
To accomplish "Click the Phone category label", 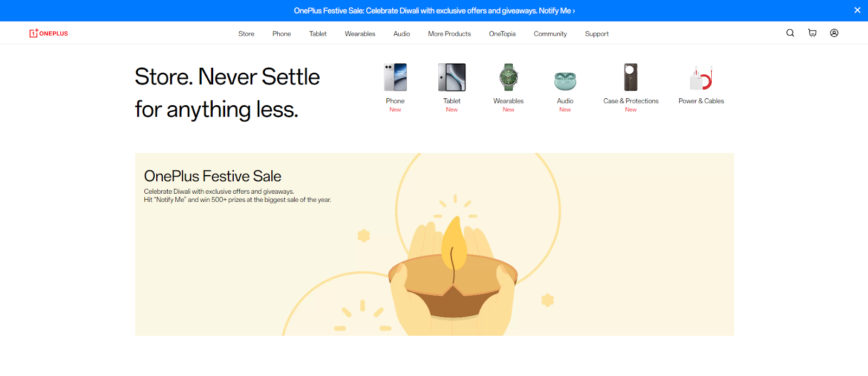I will pyautogui.click(x=395, y=101).
